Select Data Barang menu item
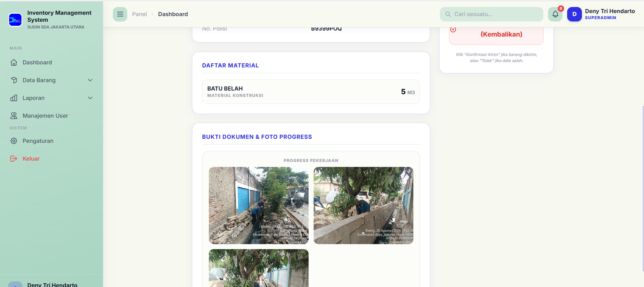The image size is (644, 287). pos(52,80)
